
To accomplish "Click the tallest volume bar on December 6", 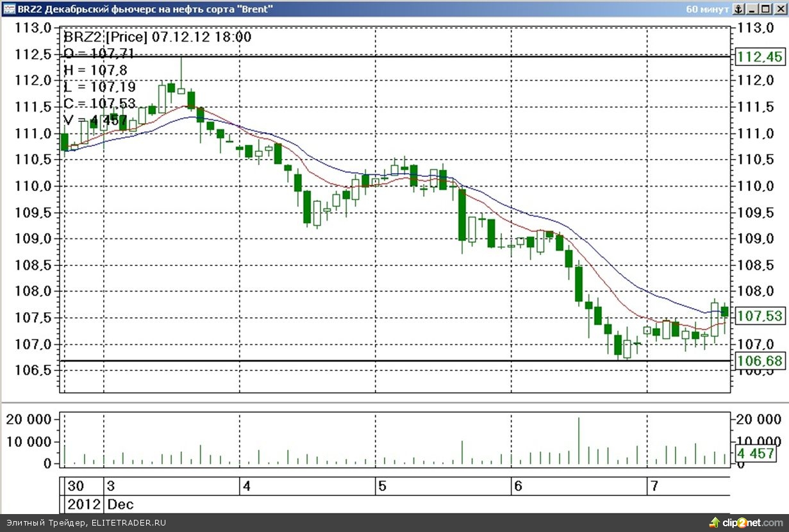I will click(579, 442).
